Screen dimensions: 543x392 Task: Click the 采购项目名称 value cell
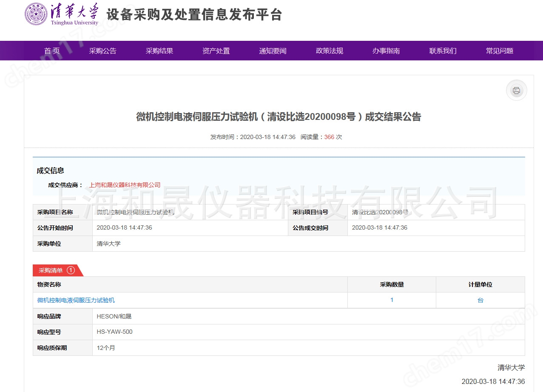[x=190, y=212]
